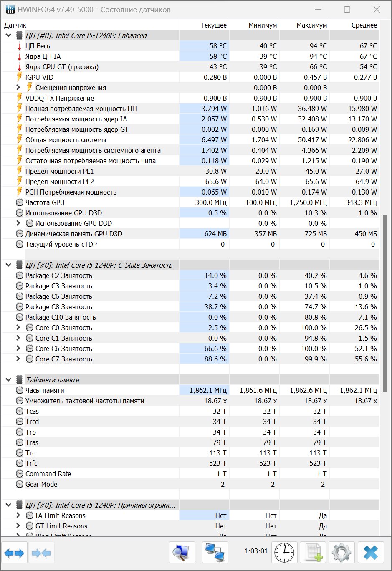Click thermometer icon beside Ядра ЦП IA
Screen dimensions: 392x571
point(19,56)
